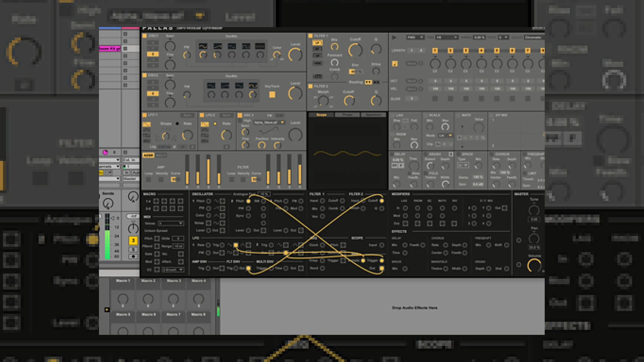Image resolution: width=644 pixels, height=362 pixels.
Task: Click the Filter 2 Cutoff patch jack
Action: click(382, 201)
